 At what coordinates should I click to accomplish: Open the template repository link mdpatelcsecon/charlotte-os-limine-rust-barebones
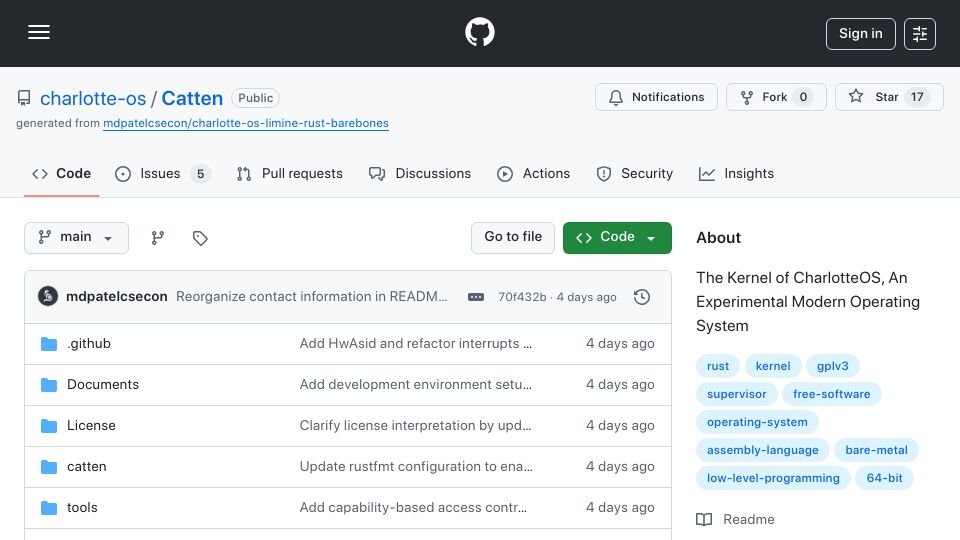pyautogui.click(x=246, y=123)
